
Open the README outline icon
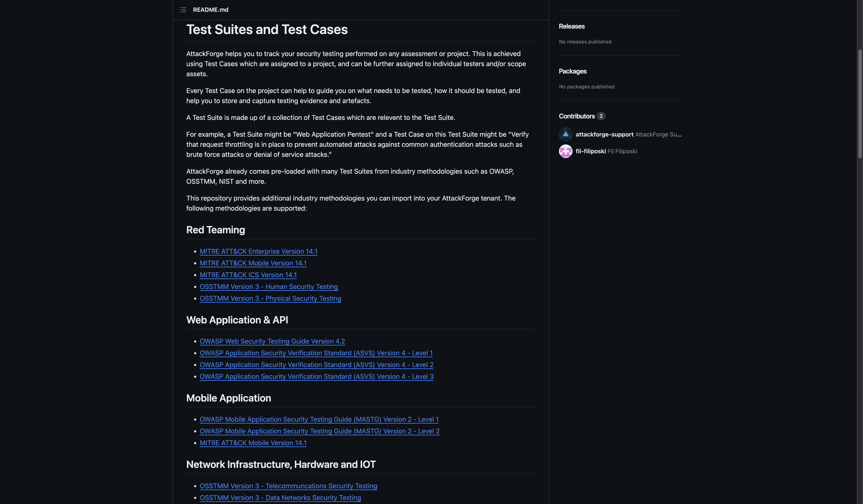coord(183,10)
